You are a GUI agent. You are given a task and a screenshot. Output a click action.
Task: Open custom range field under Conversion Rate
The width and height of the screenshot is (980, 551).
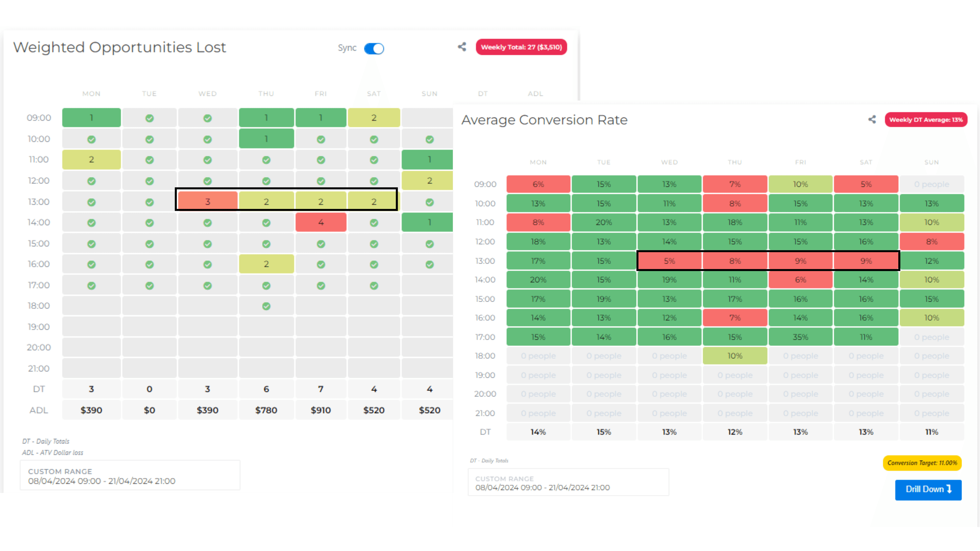[x=568, y=483]
